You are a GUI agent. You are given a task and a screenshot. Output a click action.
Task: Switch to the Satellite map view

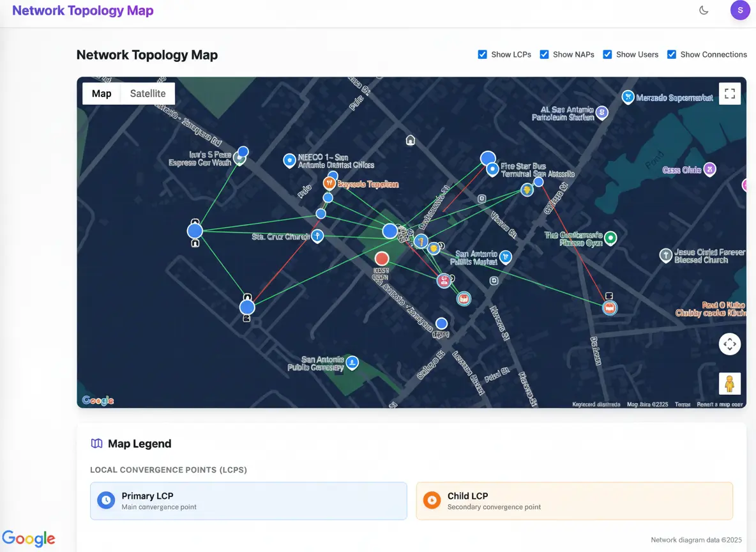tap(147, 93)
